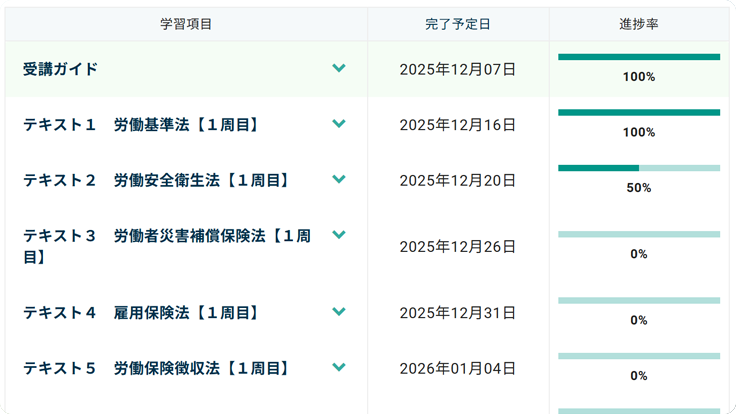Click the 進捗率 column header
The image size is (736, 414).
pos(638,23)
